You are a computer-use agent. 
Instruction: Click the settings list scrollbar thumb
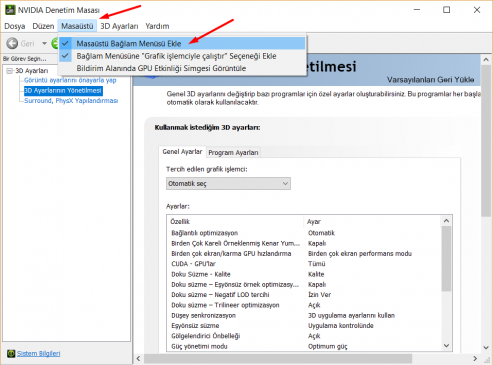point(447,259)
